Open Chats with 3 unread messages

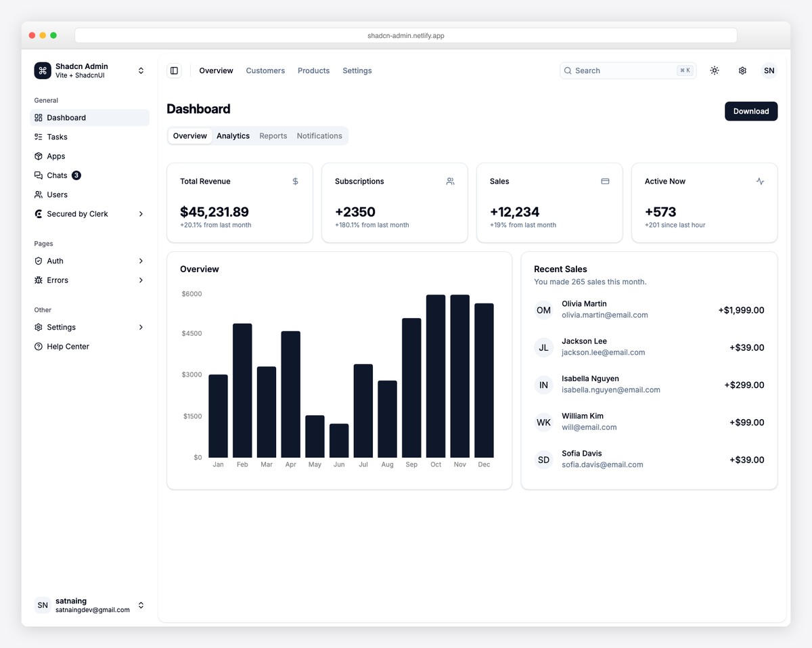click(x=58, y=175)
